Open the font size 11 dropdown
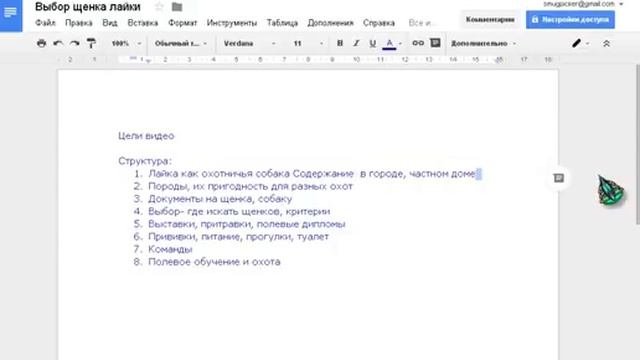This screenshot has width=640, height=360. coord(308,43)
